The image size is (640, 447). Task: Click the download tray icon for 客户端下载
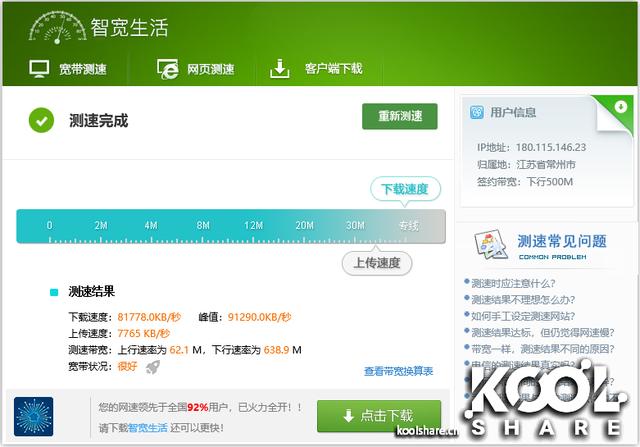(x=280, y=68)
